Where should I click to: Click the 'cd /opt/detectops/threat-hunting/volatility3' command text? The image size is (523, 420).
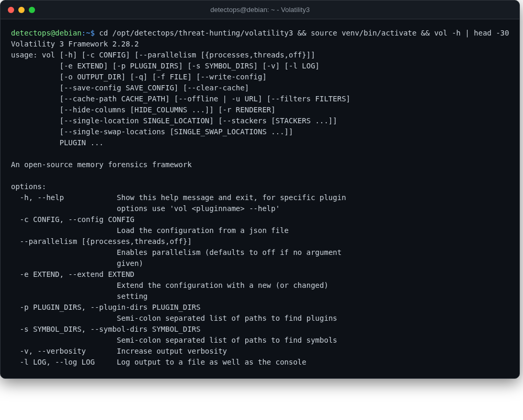(196, 33)
